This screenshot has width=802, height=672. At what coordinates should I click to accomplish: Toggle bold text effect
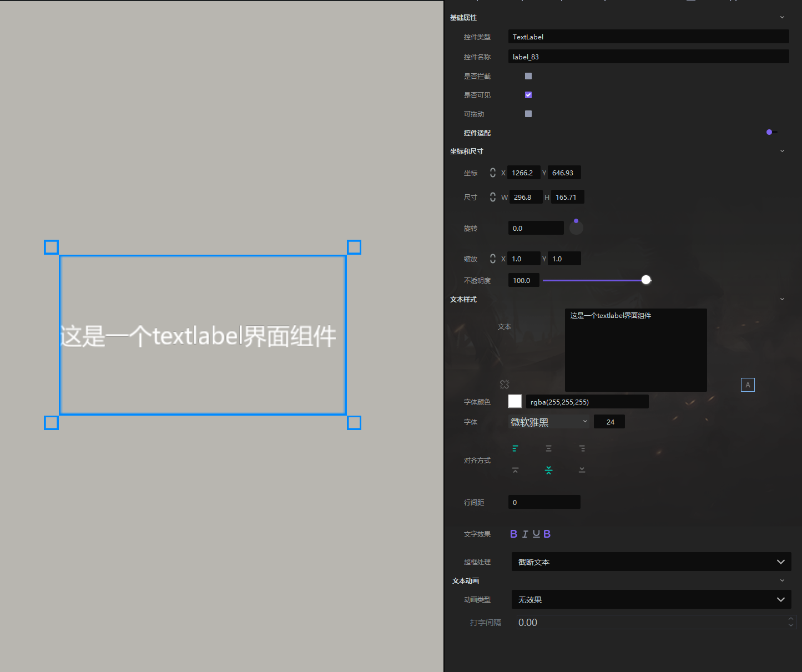click(x=513, y=534)
